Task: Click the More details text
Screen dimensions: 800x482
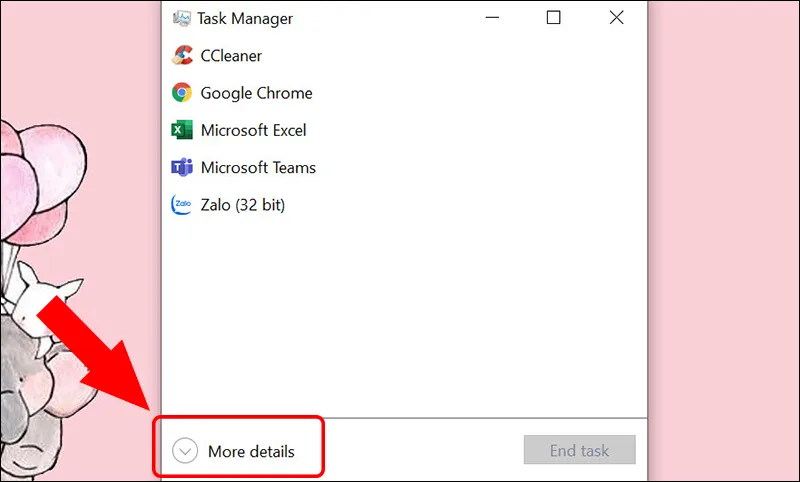Action: click(251, 451)
